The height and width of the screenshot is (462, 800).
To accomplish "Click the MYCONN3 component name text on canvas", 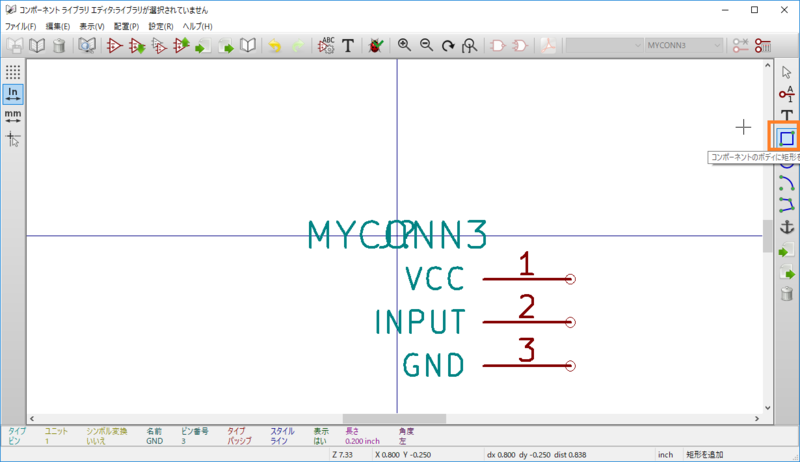I will point(398,235).
